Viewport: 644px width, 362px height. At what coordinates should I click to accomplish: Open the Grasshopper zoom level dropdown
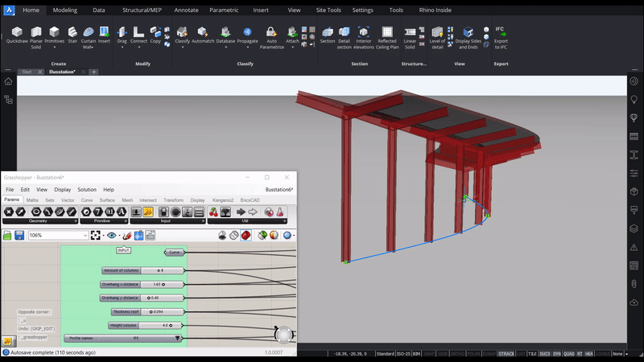click(x=85, y=236)
